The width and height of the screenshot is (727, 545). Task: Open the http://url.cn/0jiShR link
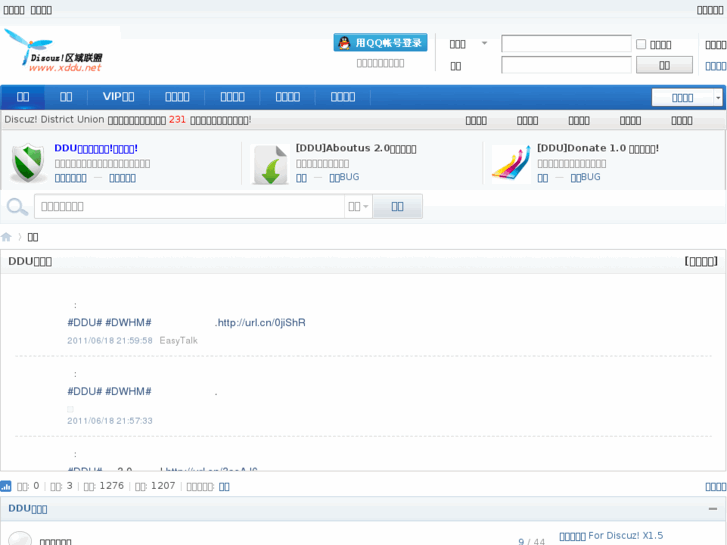261,322
